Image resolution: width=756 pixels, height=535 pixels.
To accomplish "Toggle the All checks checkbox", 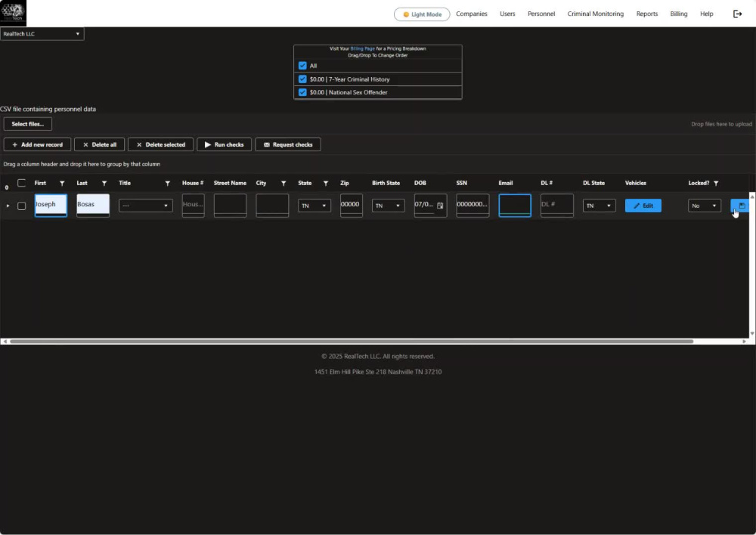I will click(302, 66).
